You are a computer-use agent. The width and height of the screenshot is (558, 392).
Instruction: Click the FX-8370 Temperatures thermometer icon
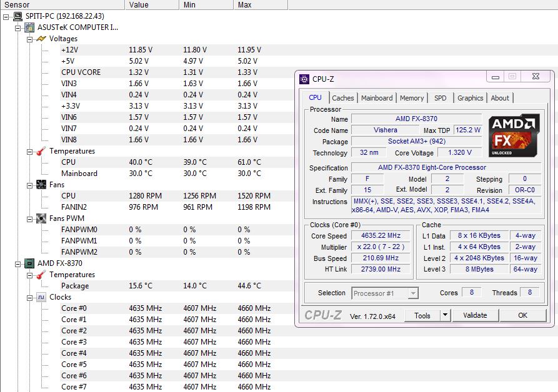pos(41,275)
